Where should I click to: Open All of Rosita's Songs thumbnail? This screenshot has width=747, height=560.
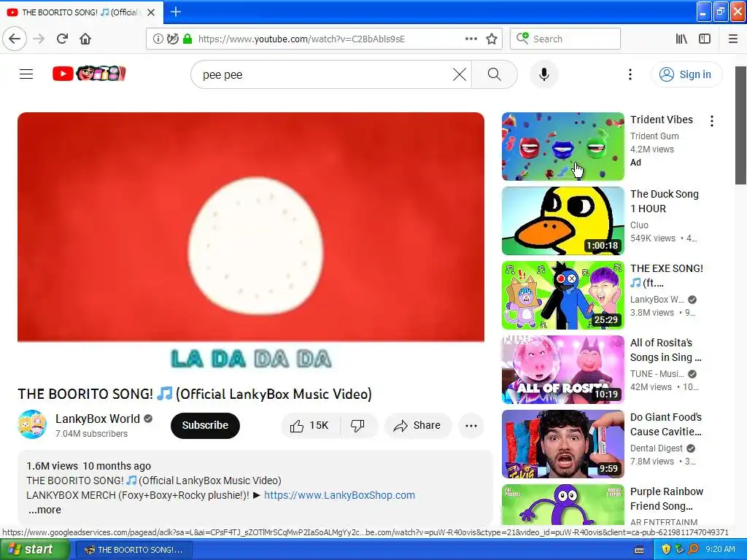pyautogui.click(x=562, y=370)
